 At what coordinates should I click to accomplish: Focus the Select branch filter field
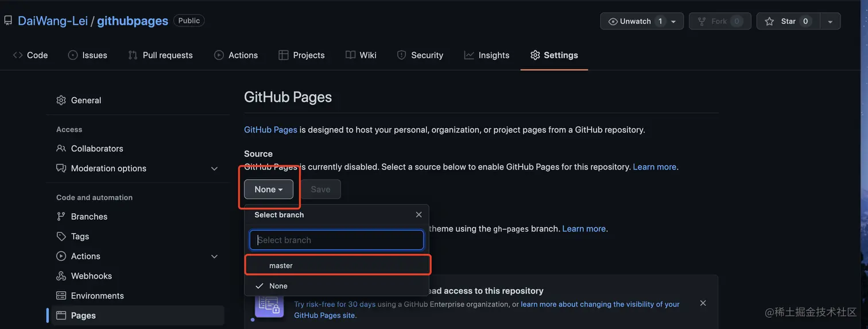(336, 240)
